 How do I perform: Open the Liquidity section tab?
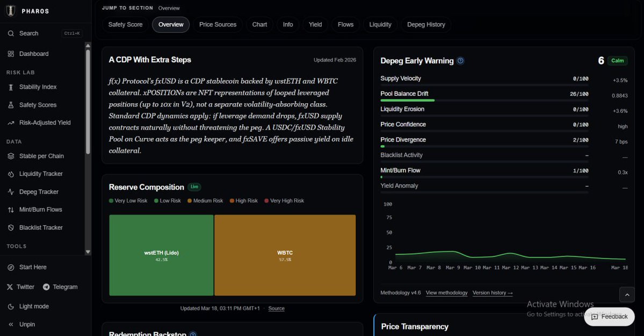click(x=380, y=25)
